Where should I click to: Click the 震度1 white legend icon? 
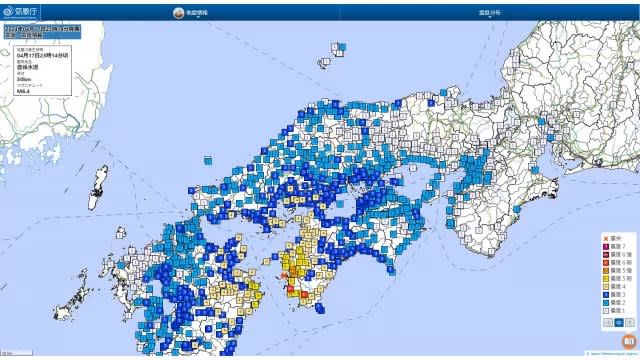click(606, 311)
